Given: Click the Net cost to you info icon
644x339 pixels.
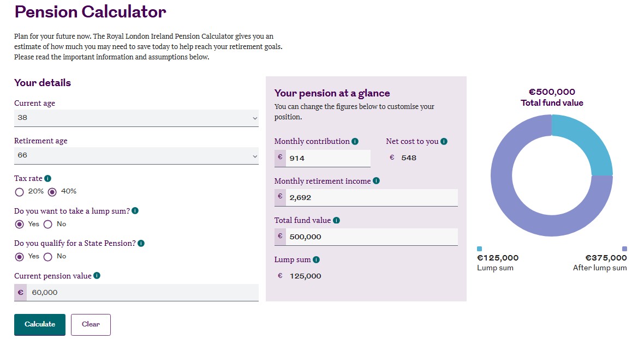Looking at the screenshot, I should 444,141.
